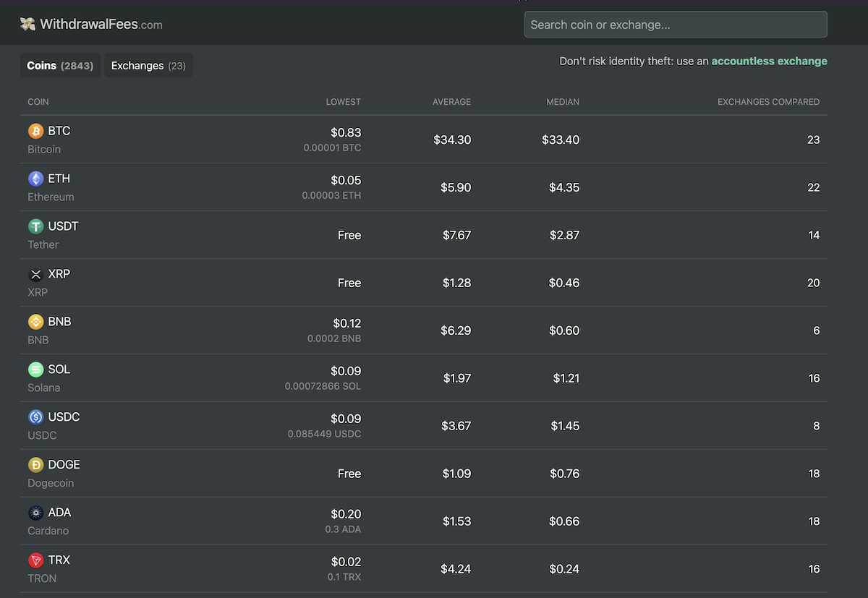Click the text "TRON" under TRX
The image size is (868, 598).
pos(42,578)
